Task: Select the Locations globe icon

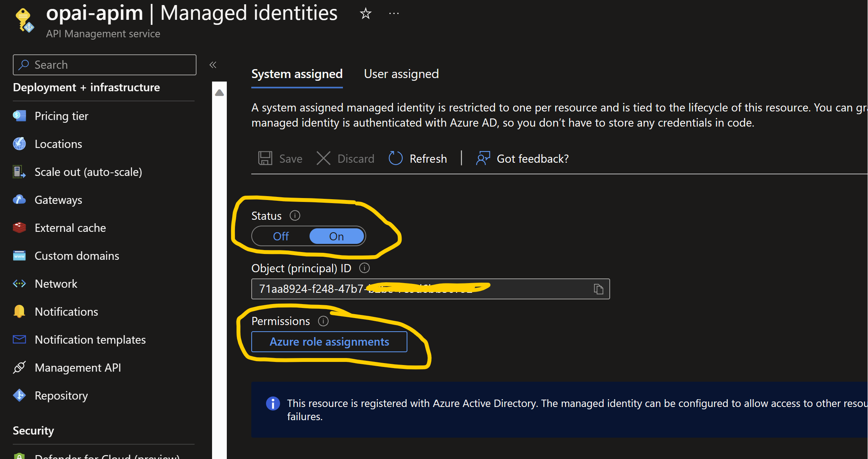Action: [19, 144]
